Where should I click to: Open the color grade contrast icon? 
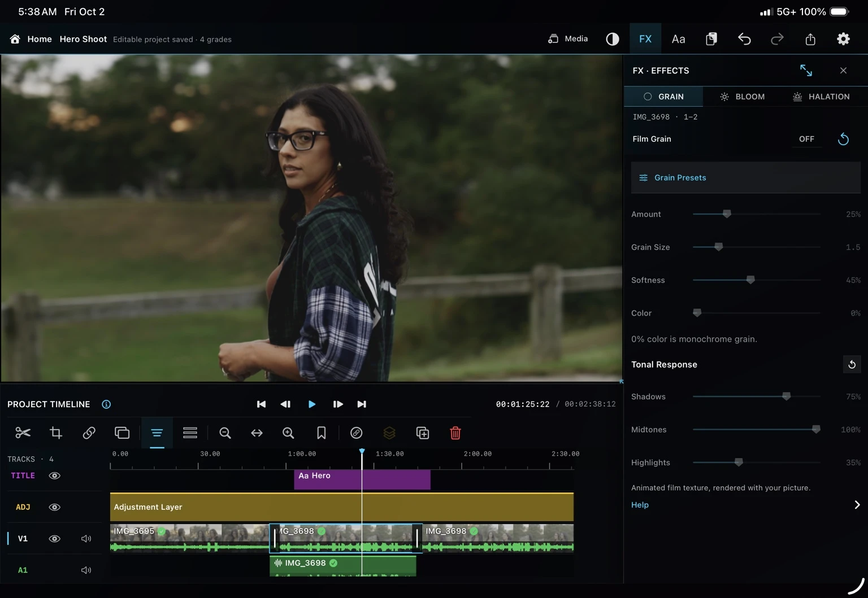[613, 39]
